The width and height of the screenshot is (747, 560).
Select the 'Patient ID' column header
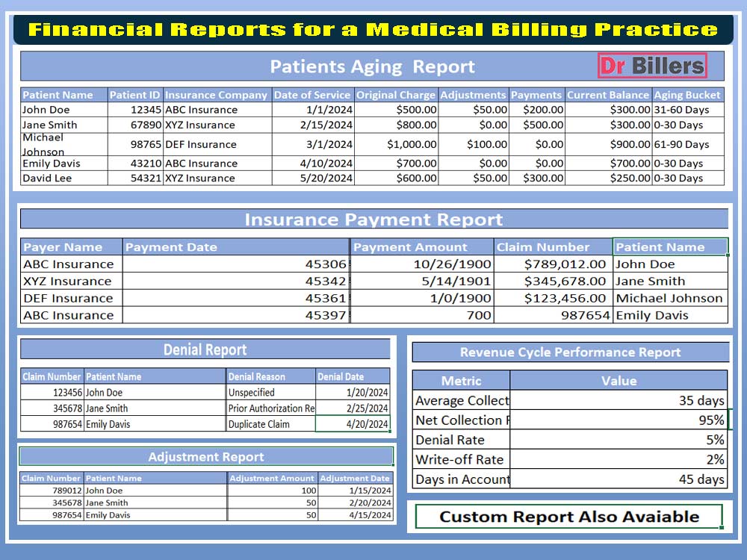[x=135, y=95]
